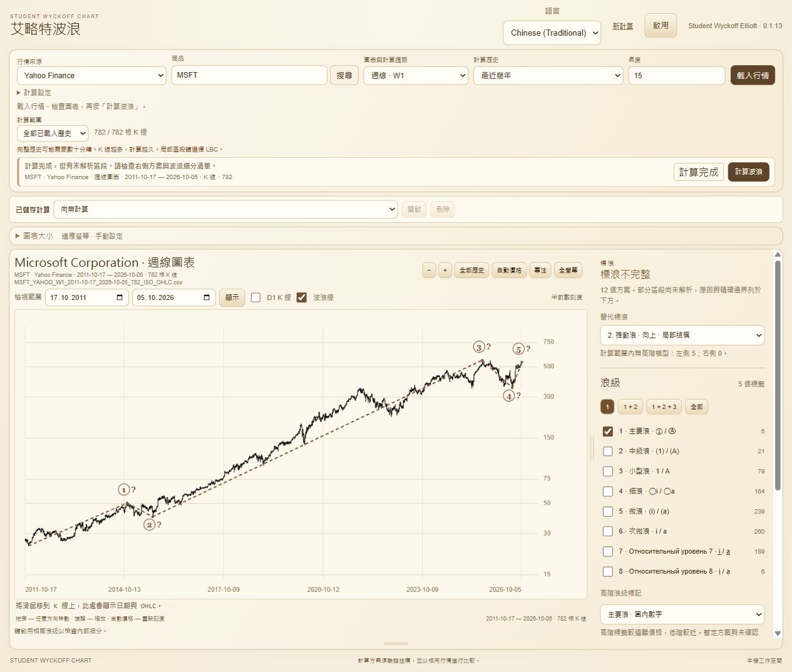Click wave label 1 marker on chart

[124, 490]
